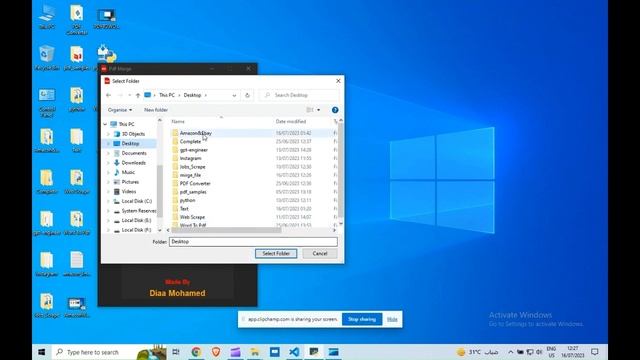This screenshot has height=360, width=640.
Task: Open the help button in Select Folder dialog
Action: point(335,110)
